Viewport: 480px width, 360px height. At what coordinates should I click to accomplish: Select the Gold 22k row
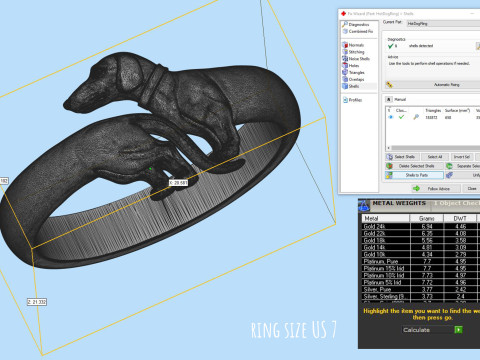tap(420, 233)
